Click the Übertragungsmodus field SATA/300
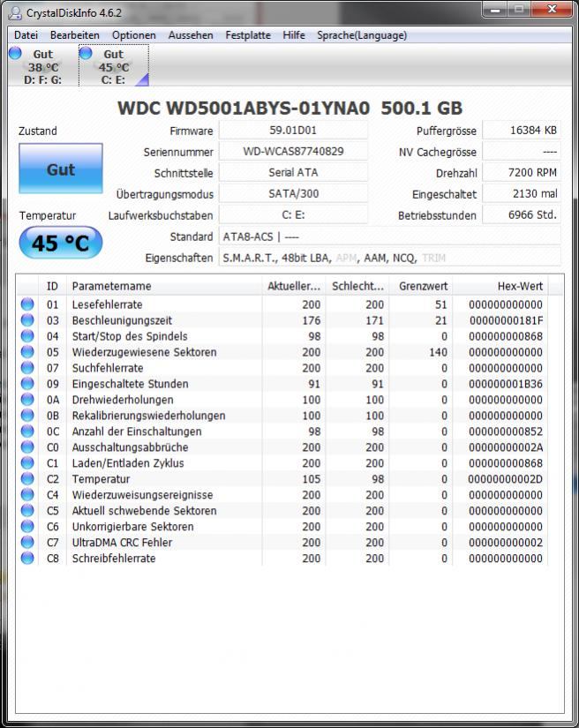The width and height of the screenshot is (579, 728). pyautogui.click(x=293, y=193)
